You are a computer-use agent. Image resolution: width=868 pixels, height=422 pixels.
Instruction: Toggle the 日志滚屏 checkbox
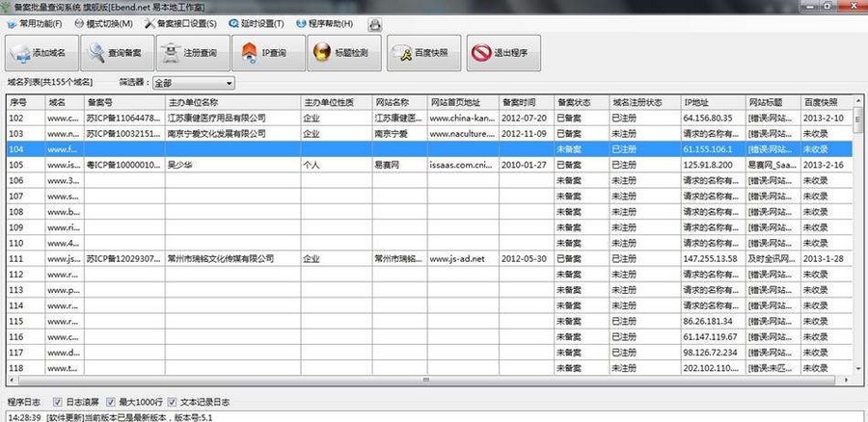58,402
